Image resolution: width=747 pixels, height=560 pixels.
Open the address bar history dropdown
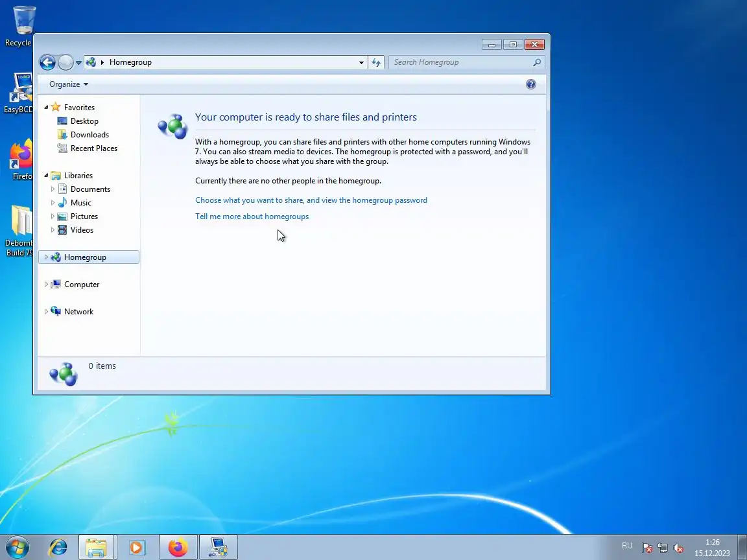[x=361, y=62]
